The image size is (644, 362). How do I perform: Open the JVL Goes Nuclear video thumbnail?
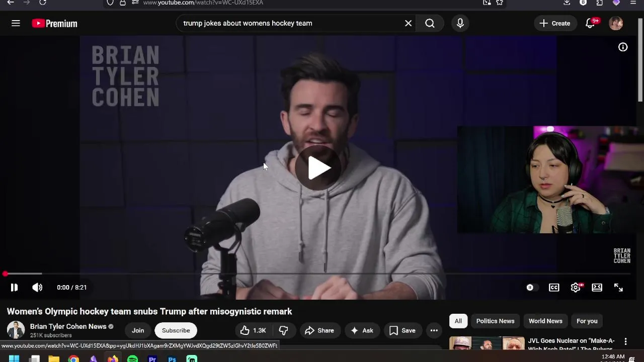pos(487,343)
